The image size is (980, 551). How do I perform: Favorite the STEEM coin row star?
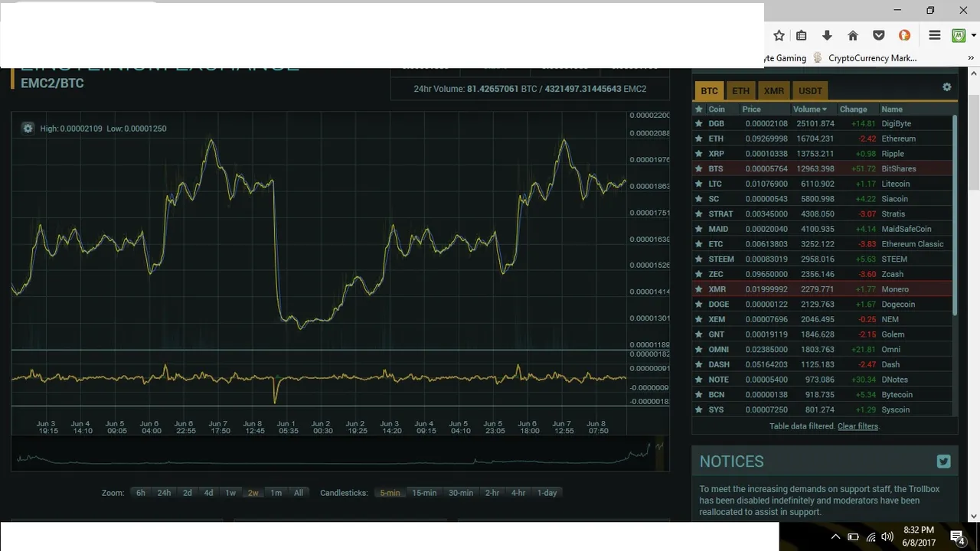698,259
